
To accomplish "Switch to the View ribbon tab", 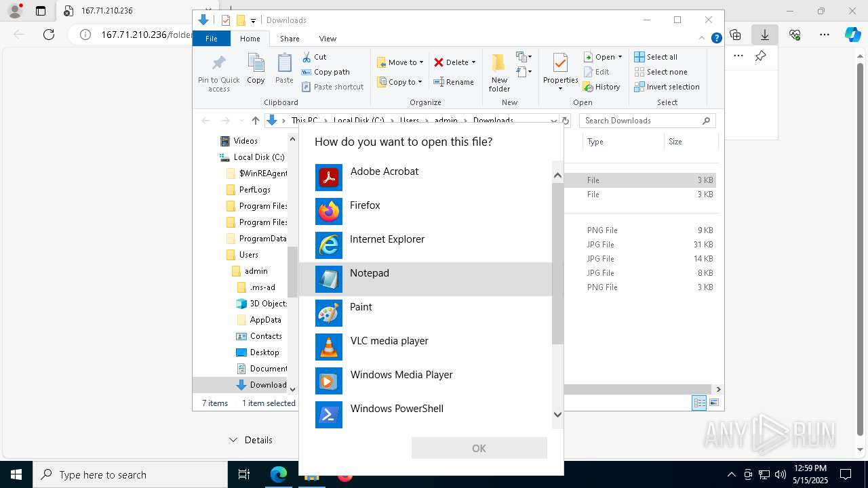I will (x=328, y=39).
